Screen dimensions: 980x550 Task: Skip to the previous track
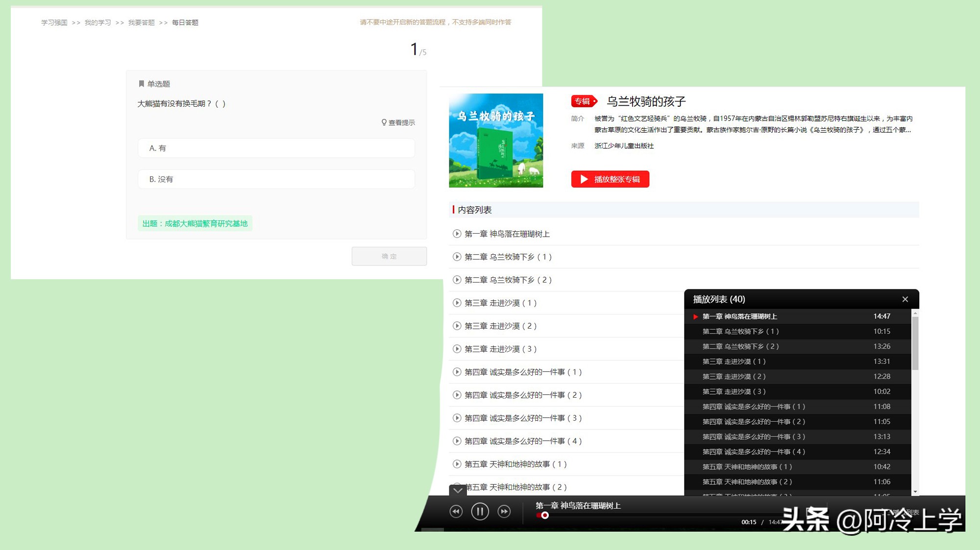point(456,511)
